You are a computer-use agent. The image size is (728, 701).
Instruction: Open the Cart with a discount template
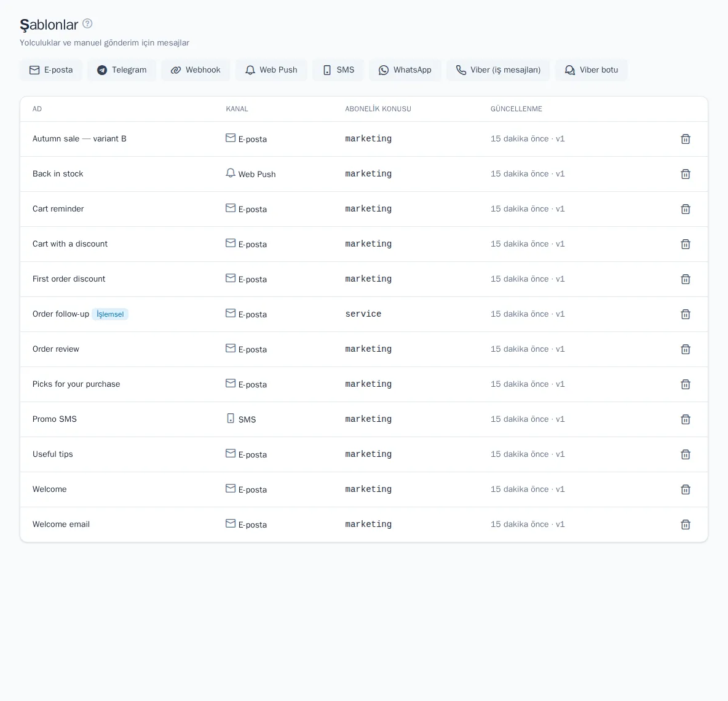pos(70,244)
